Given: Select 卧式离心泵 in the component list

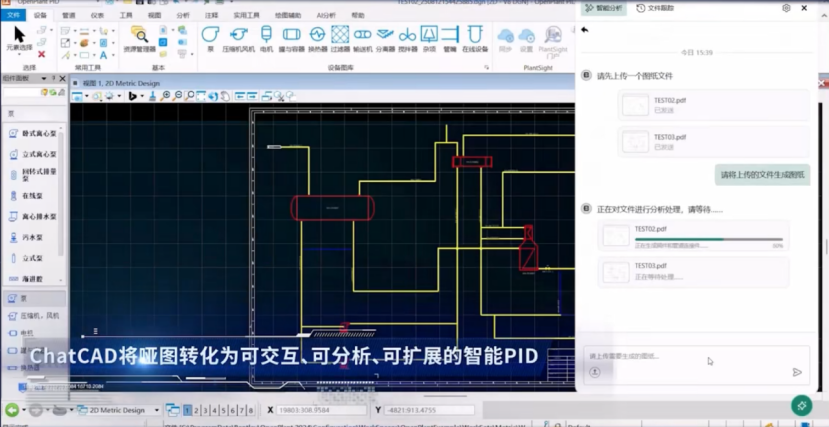Looking at the screenshot, I should [x=38, y=133].
